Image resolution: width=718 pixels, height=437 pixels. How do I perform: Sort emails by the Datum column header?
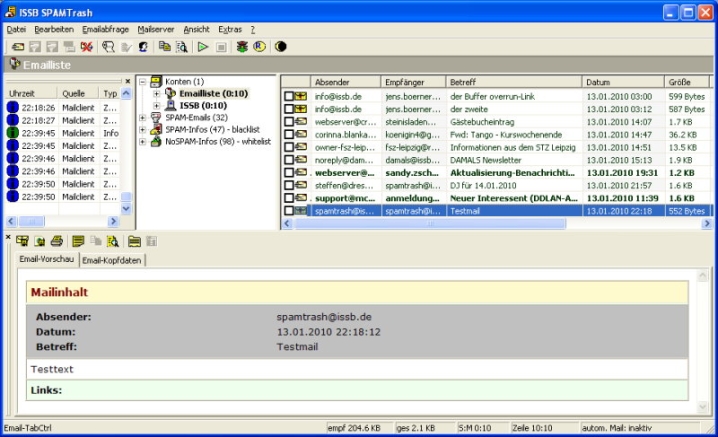coord(620,81)
